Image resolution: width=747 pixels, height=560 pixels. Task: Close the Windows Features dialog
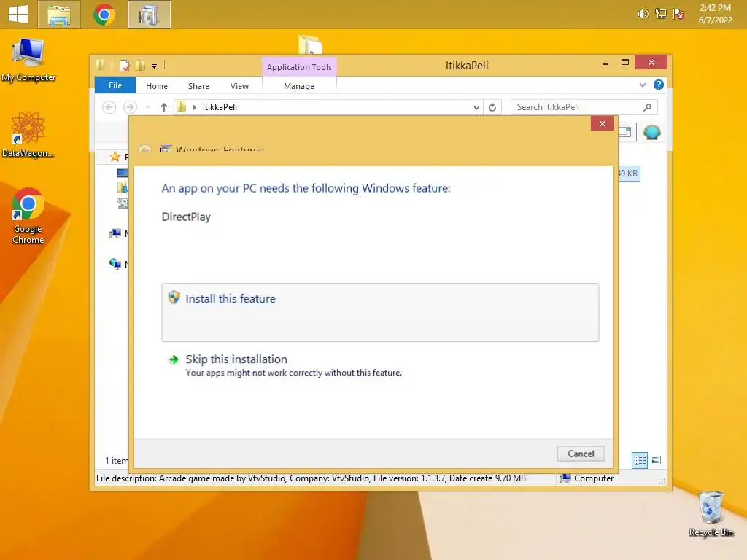602,123
